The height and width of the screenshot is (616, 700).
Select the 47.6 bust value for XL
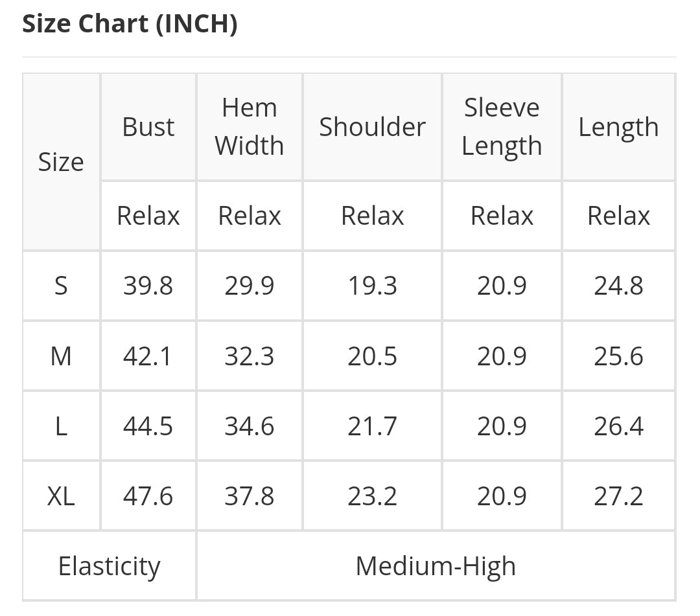[148, 496]
